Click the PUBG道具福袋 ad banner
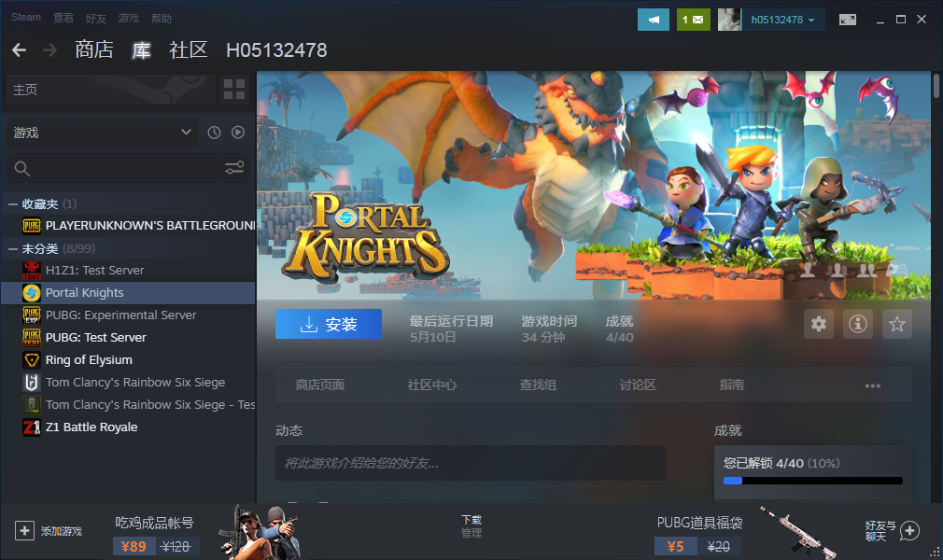This screenshot has width=943, height=560. pyautogui.click(x=746, y=532)
